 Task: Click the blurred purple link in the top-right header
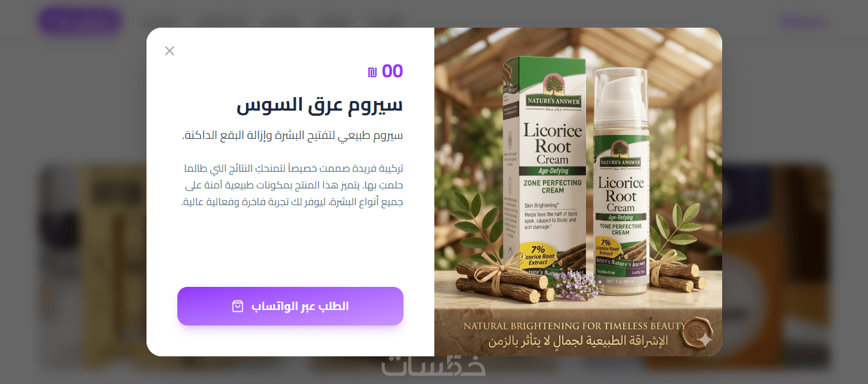tap(804, 23)
